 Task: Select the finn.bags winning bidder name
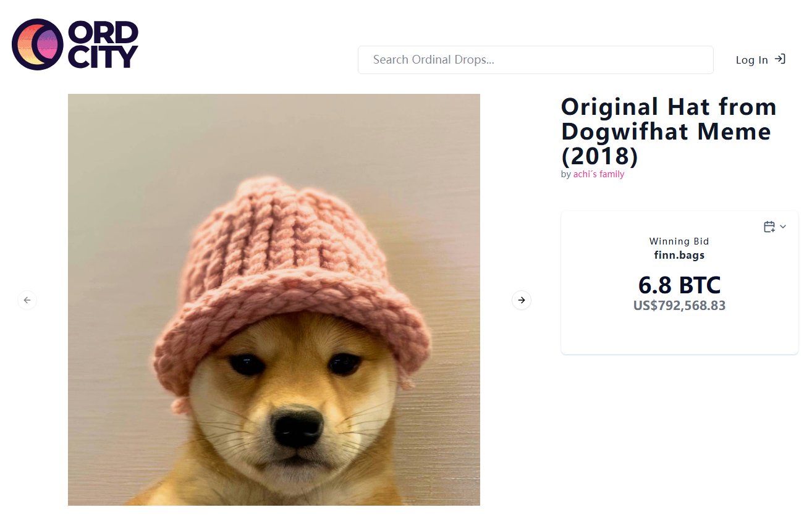679,255
